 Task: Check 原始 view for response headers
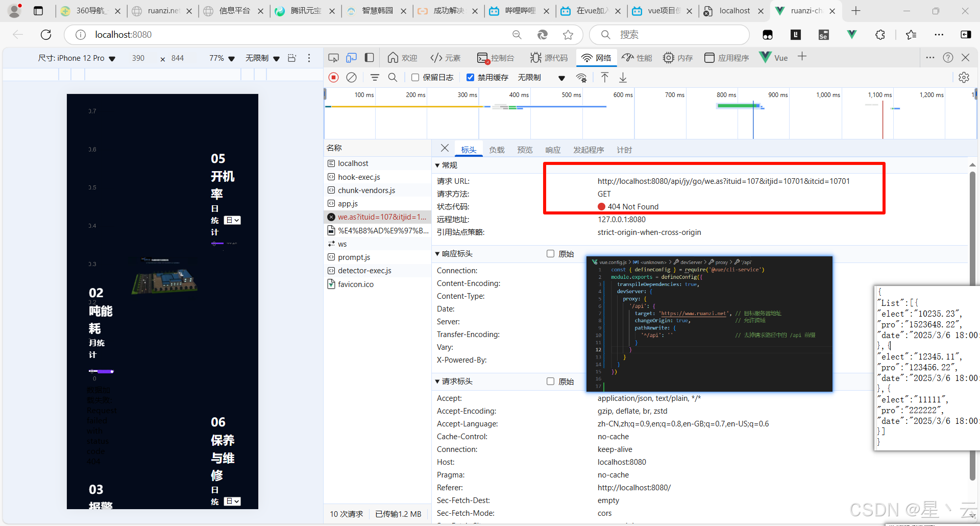(550, 253)
